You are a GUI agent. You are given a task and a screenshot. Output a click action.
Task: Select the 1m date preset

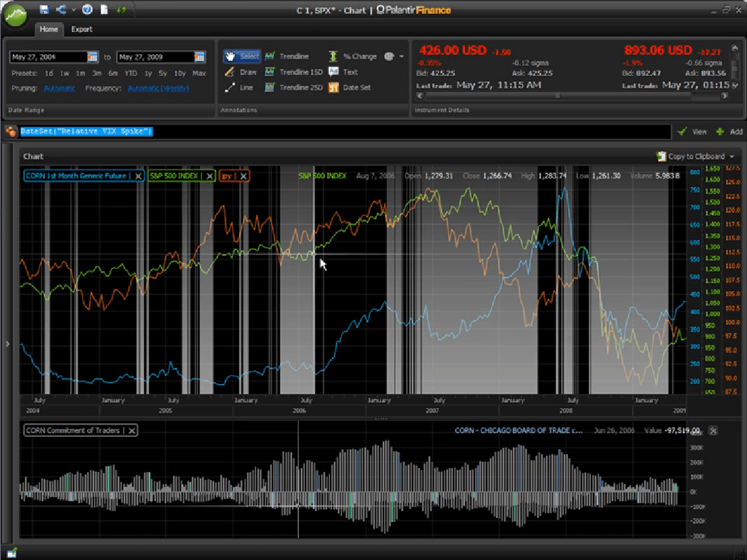(81, 73)
